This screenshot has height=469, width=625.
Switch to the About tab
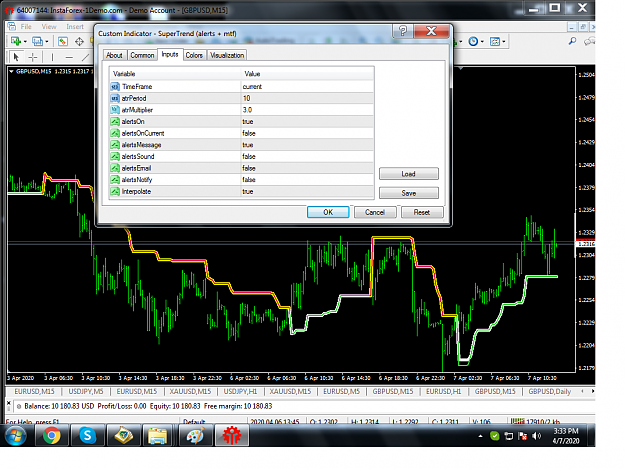(114, 55)
